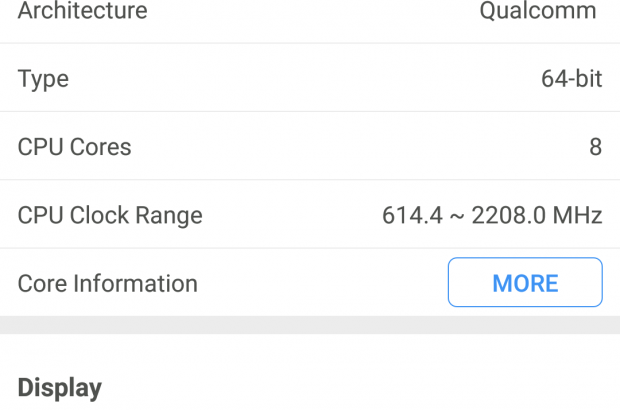620x410 pixels.
Task: Select the Type row label
Action: click(43, 78)
